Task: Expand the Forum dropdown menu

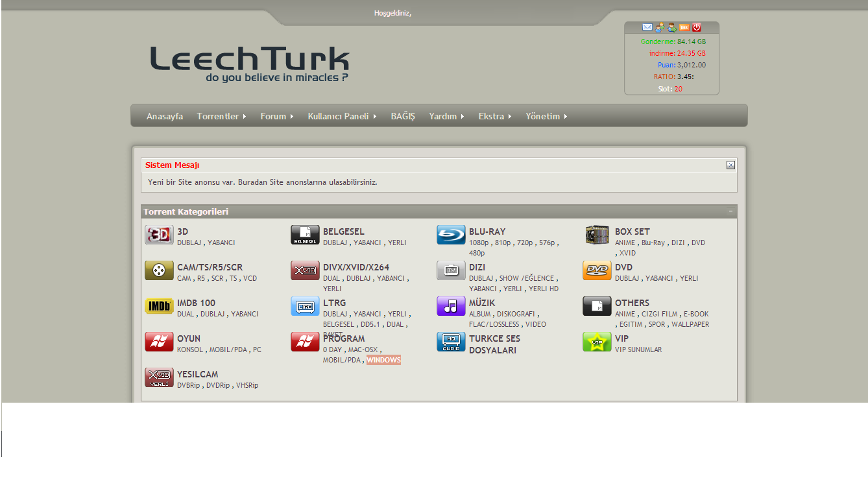Action: [277, 117]
